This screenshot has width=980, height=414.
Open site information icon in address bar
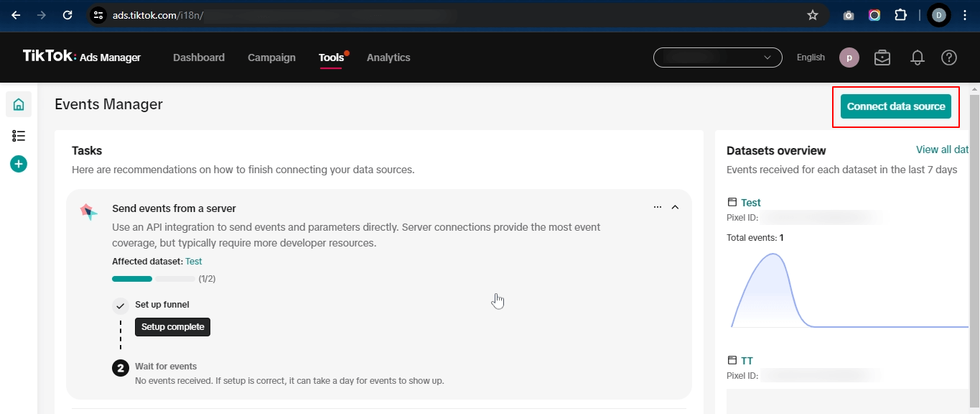(98, 15)
